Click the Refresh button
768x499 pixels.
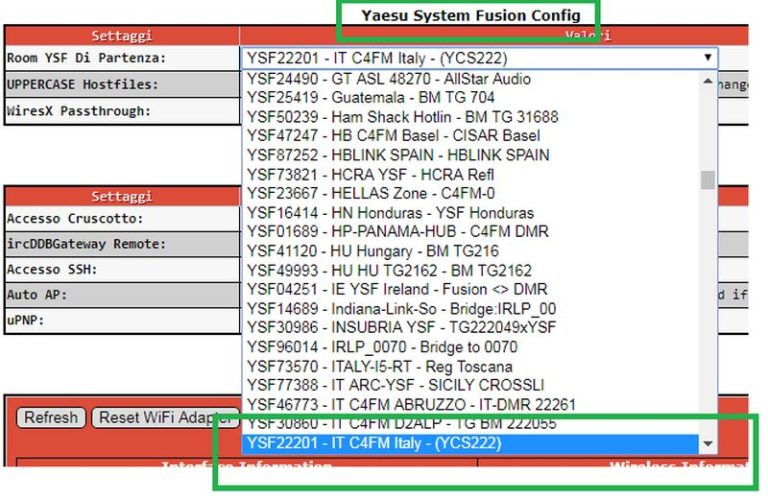point(51,418)
